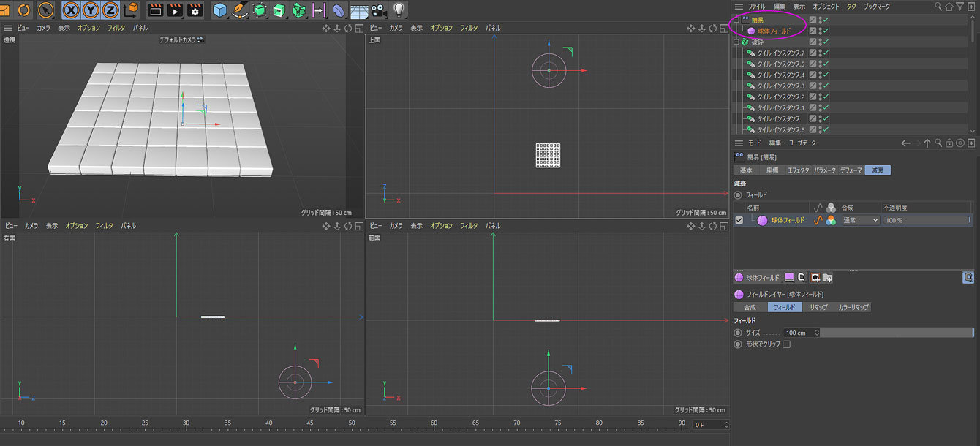
Task: Select the Camera object icon
Action: click(x=378, y=10)
